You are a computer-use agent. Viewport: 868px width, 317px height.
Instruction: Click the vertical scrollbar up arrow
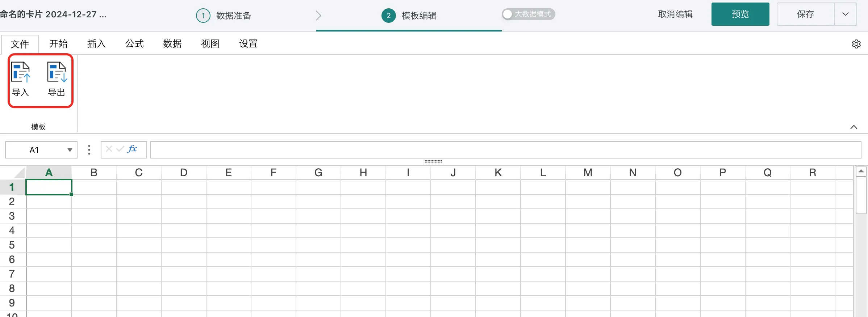coord(861,171)
